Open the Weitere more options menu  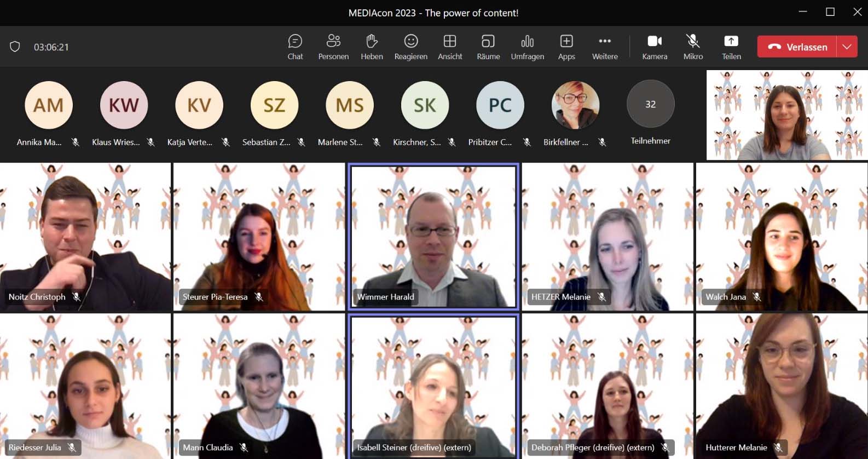pyautogui.click(x=605, y=47)
